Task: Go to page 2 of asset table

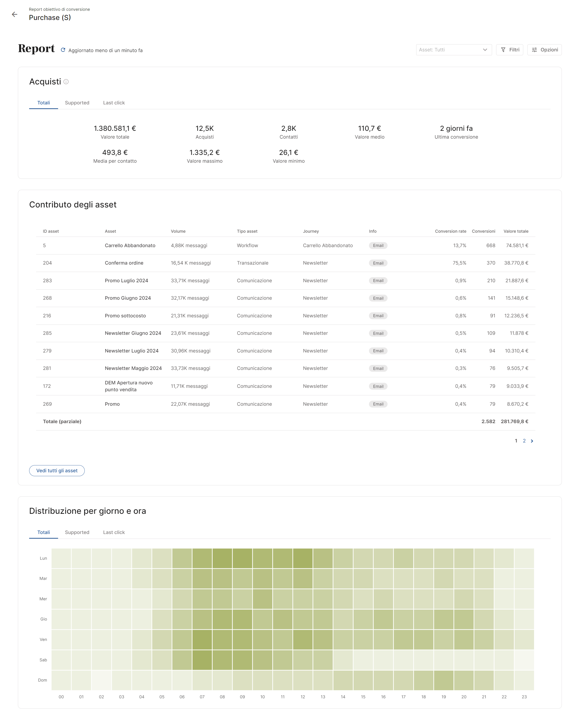Action: coord(525,441)
